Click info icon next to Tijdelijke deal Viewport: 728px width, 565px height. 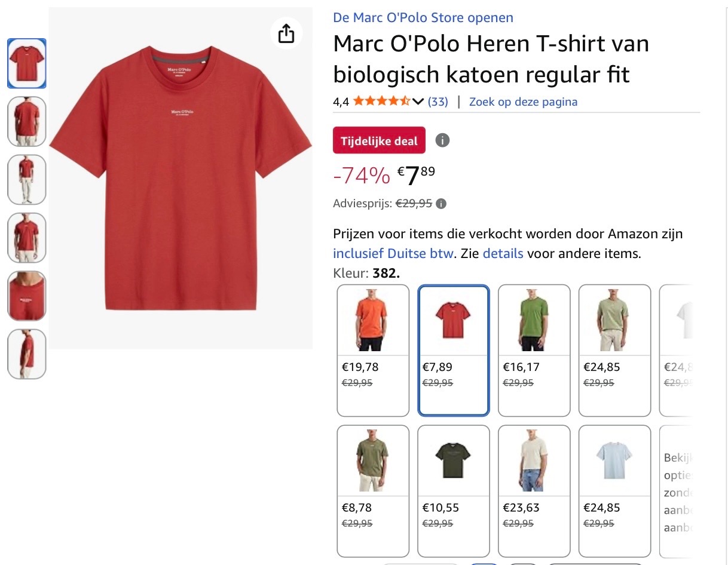pyautogui.click(x=442, y=140)
